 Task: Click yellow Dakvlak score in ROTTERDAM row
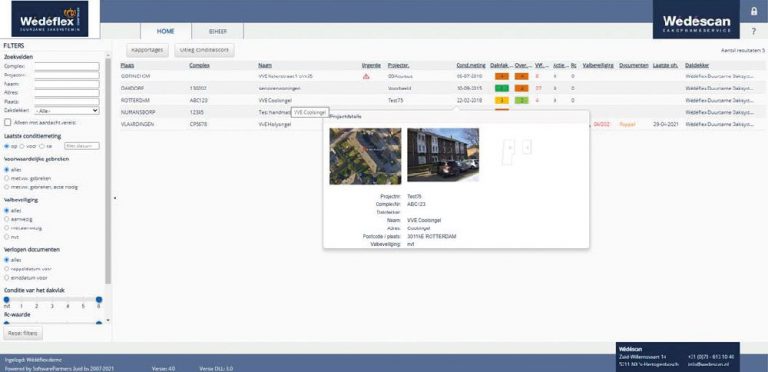502,100
